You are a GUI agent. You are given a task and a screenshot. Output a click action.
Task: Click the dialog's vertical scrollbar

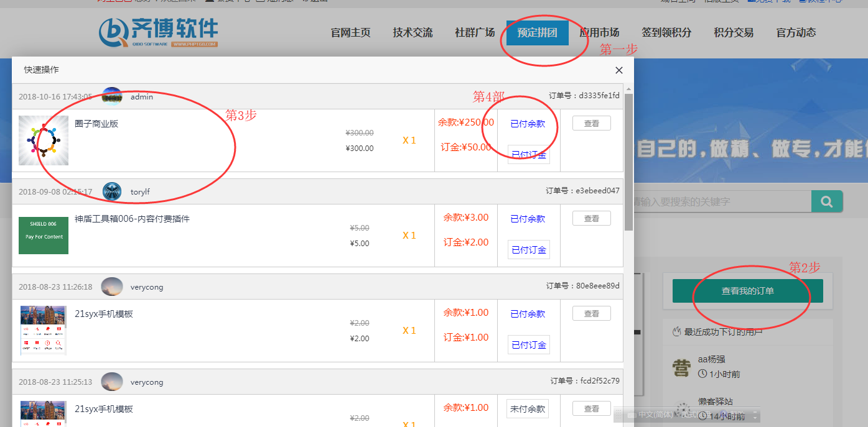pyautogui.click(x=628, y=162)
